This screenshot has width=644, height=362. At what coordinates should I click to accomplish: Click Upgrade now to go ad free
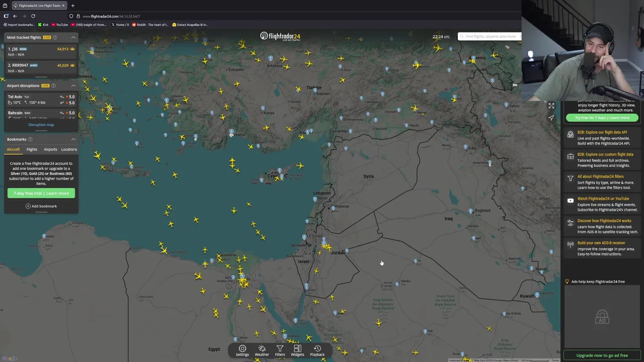click(602, 355)
